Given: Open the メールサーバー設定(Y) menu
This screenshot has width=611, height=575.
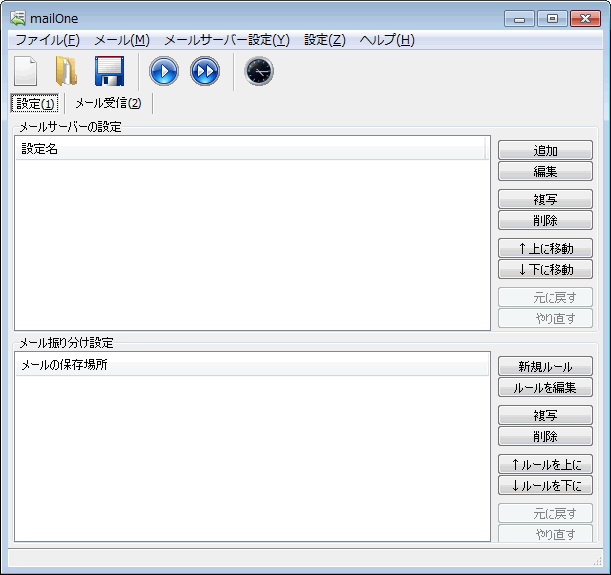Looking at the screenshot, I should click(x=226, y=40).
